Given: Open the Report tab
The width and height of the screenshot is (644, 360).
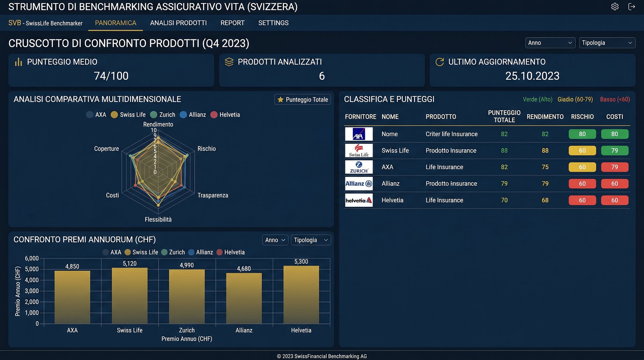Looking at the screenshot, I should (x=232, y=23).
